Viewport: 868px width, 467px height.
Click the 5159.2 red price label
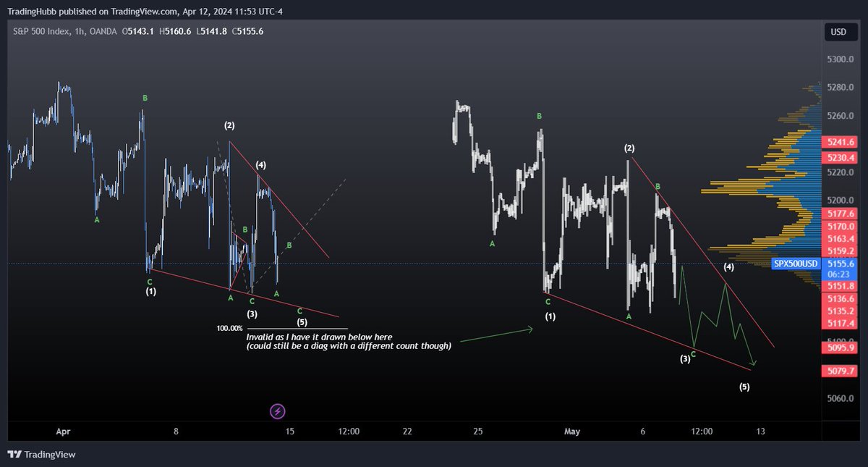(x=840, y=251)
